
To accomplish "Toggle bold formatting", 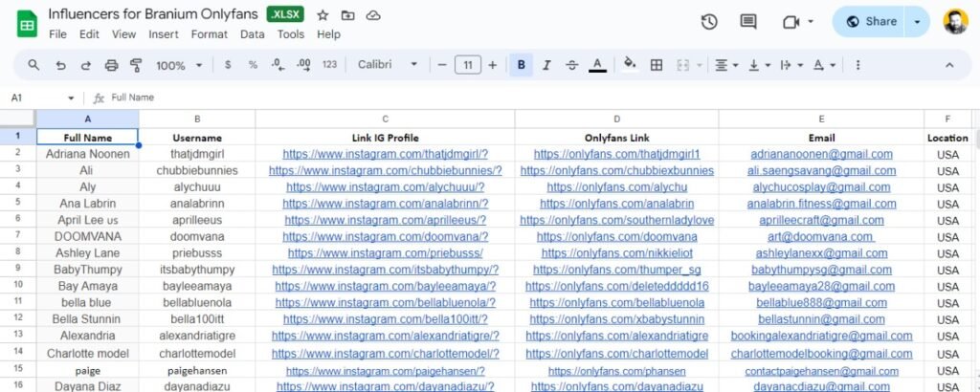I will [522, 65].
